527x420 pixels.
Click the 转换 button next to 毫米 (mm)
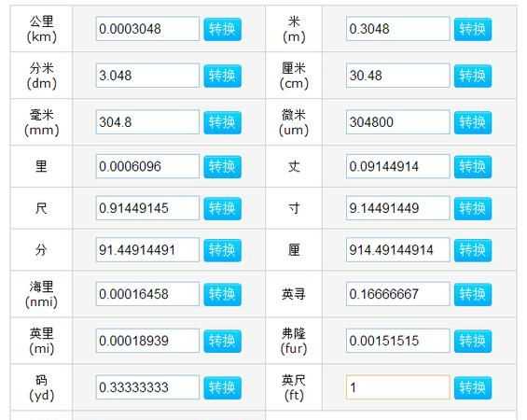pyautogui.click(x=223, y=122)
